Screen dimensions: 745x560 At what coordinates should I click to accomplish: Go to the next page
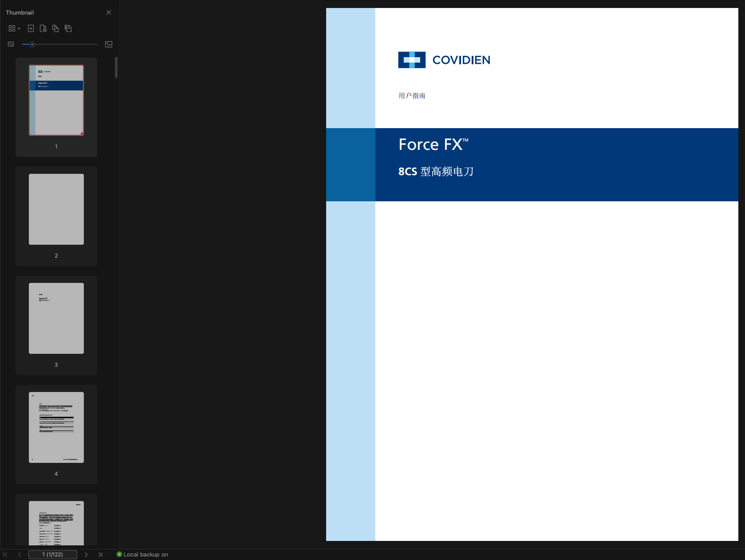point(86,555)
